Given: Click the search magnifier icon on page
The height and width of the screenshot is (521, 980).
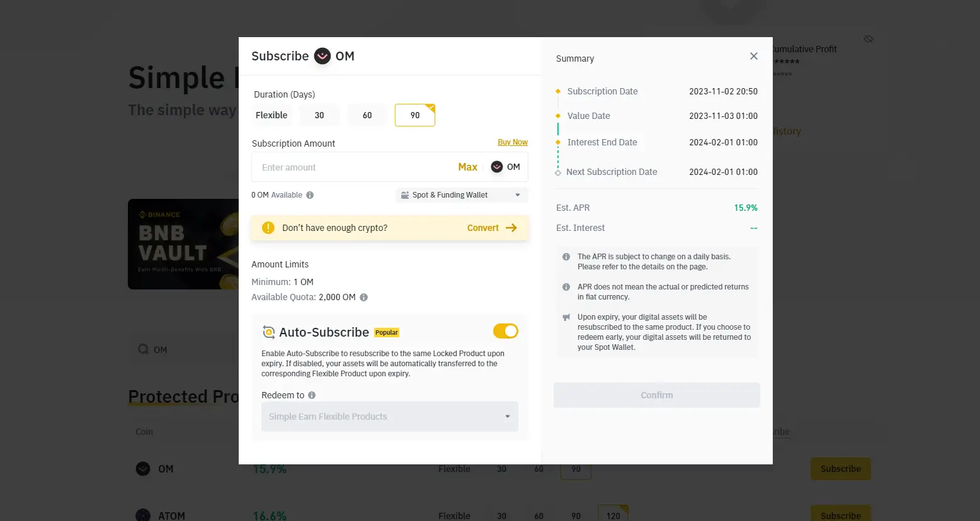Looking at the screenshot, I should pyautogui.click(x=144, y=349).
